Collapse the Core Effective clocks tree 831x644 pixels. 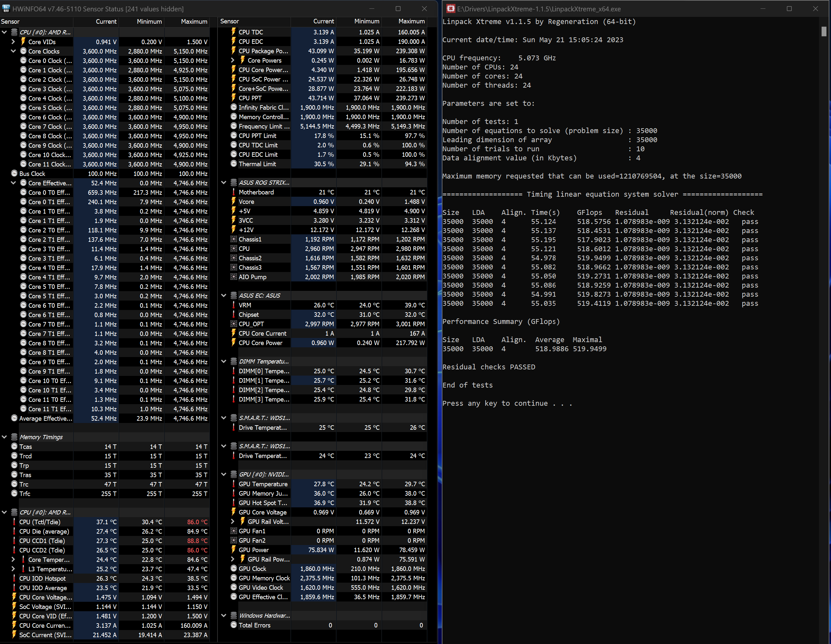(13, 183)
